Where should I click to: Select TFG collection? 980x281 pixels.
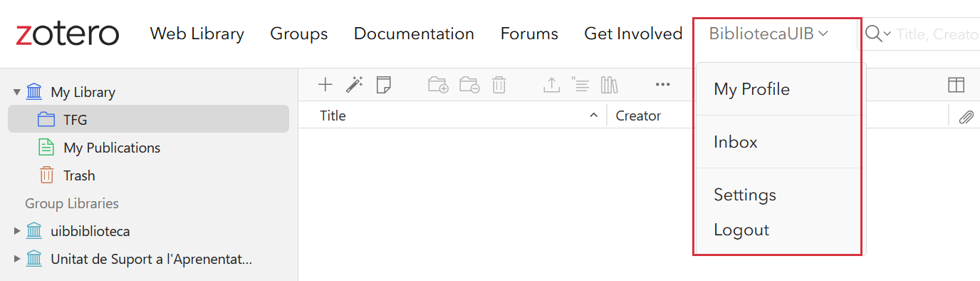click(x=148, y=119)
